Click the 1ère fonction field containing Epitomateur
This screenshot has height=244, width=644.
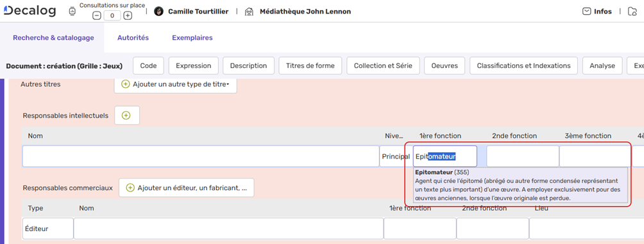pos(445,157)
